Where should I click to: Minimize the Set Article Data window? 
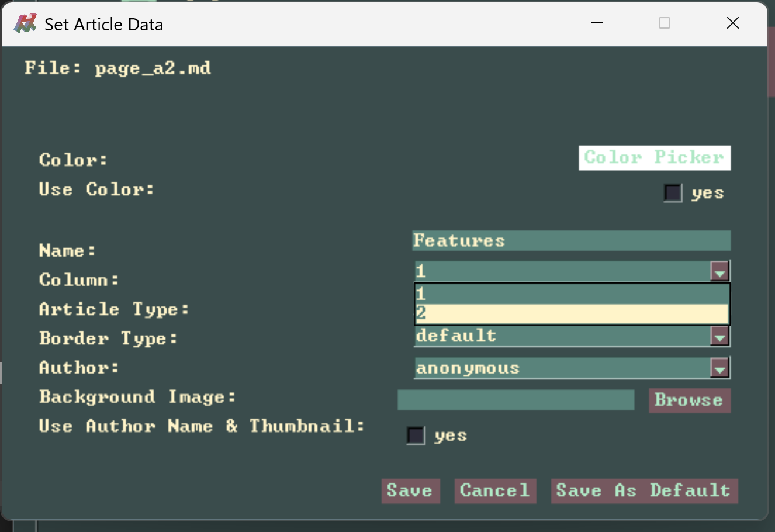click(x=597, y=23)
